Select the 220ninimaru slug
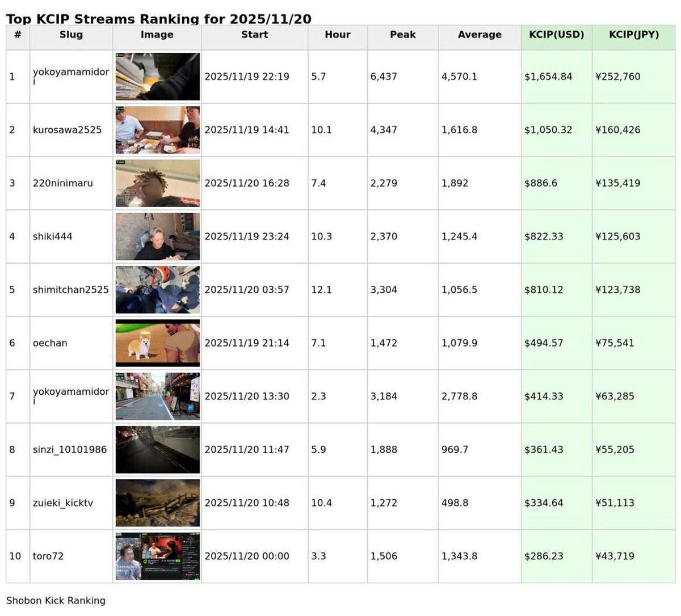The width and height of the screenshot is (681, 616). [x=62, y=183]
